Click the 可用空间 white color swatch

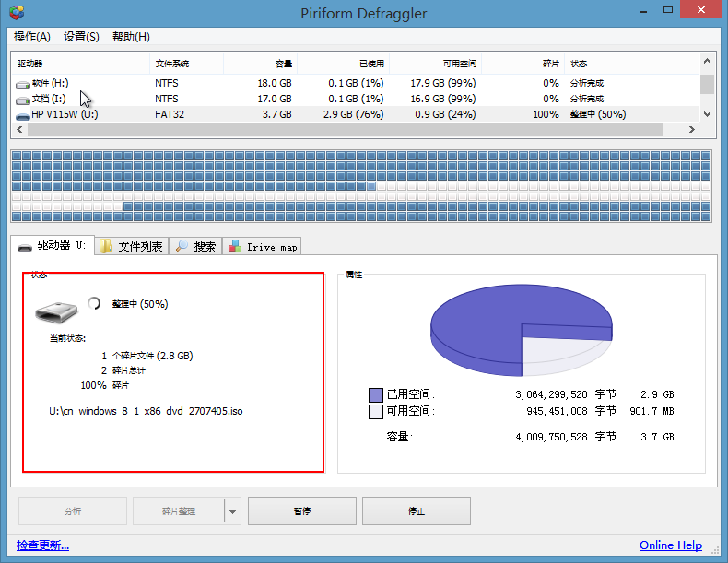tap(376, 412)
